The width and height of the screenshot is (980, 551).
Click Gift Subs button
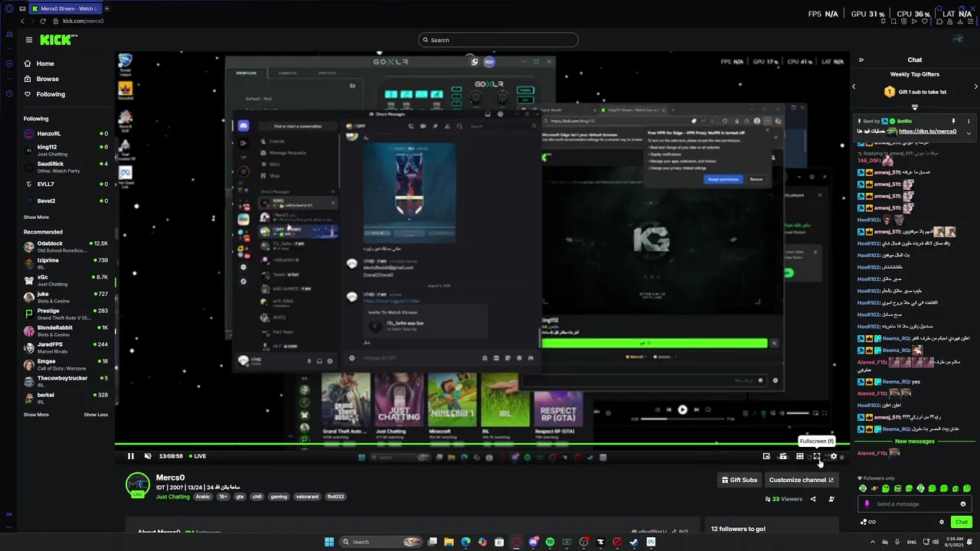(740, 480)
